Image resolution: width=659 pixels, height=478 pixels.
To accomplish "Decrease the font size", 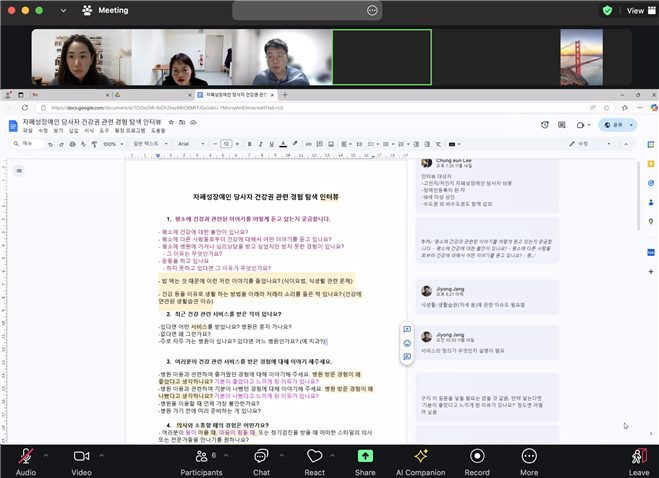I will pos(215,144).
